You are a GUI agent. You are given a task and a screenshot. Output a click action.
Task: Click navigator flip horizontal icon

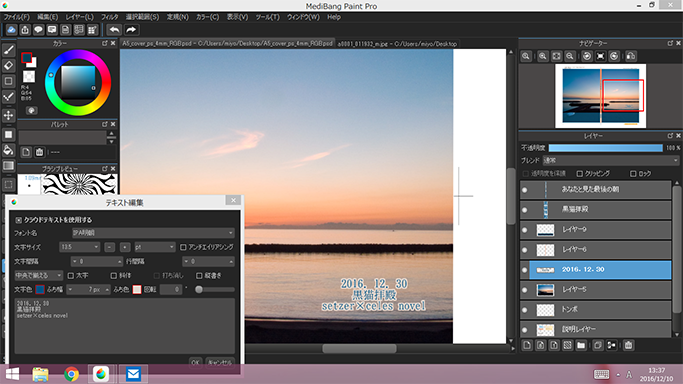click(x=631, y=56)
